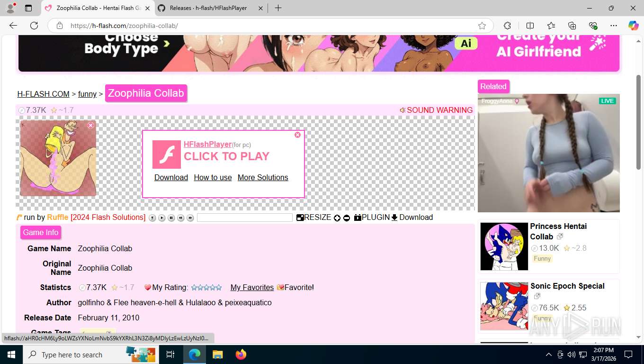Close the Zoophilia Collab browser tab
Image resolution: width=644 pixels, height=364 pixels.
[147, 8]
